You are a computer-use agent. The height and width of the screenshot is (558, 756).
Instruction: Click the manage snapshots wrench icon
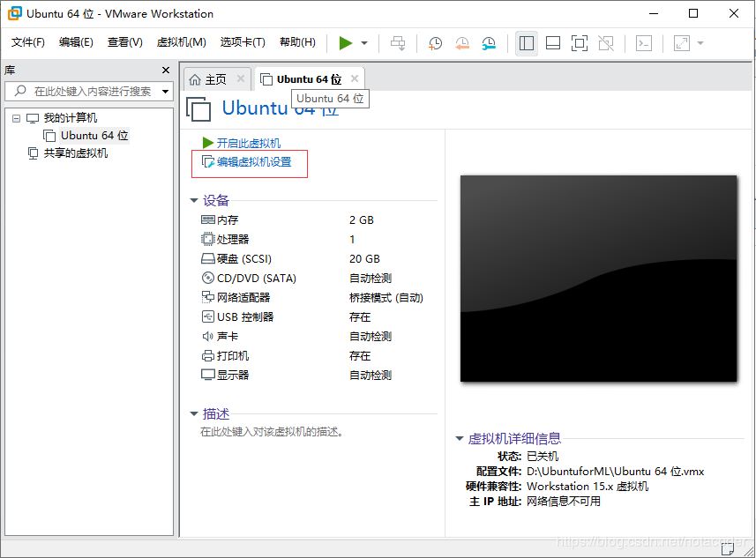point(489,42)
